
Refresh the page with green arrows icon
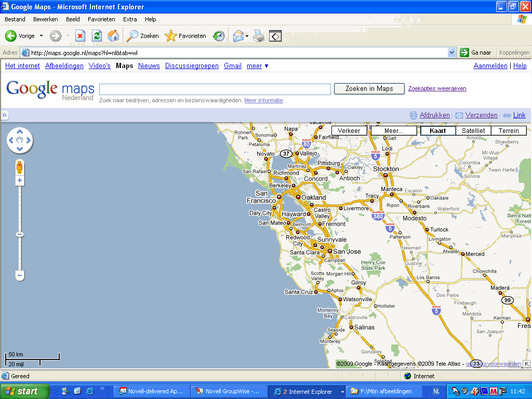[97, 36]
